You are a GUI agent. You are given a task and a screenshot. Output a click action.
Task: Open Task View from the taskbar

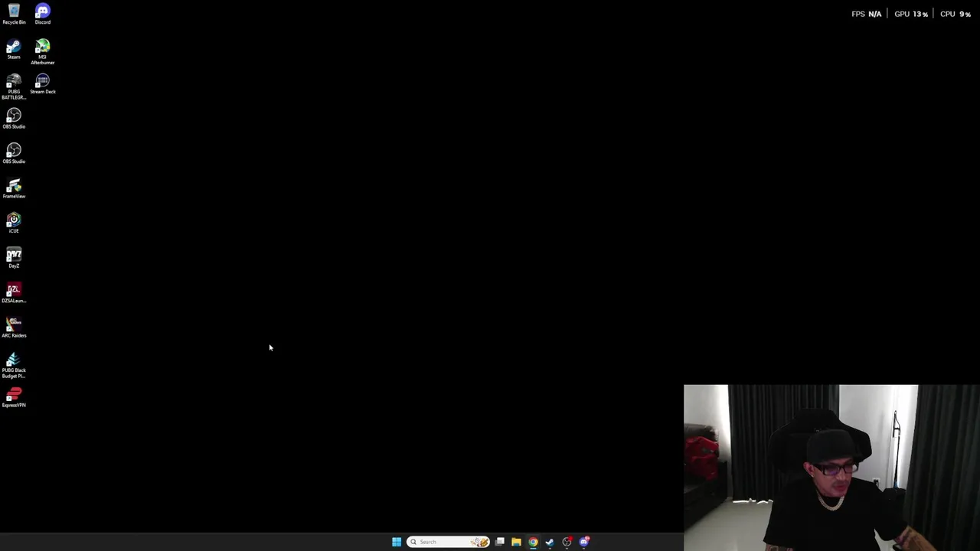[500, 542]
